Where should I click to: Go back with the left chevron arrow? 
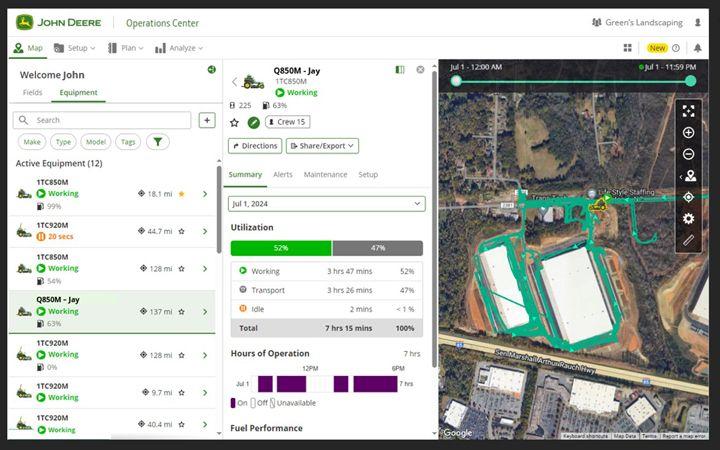(x=234, y=82)
